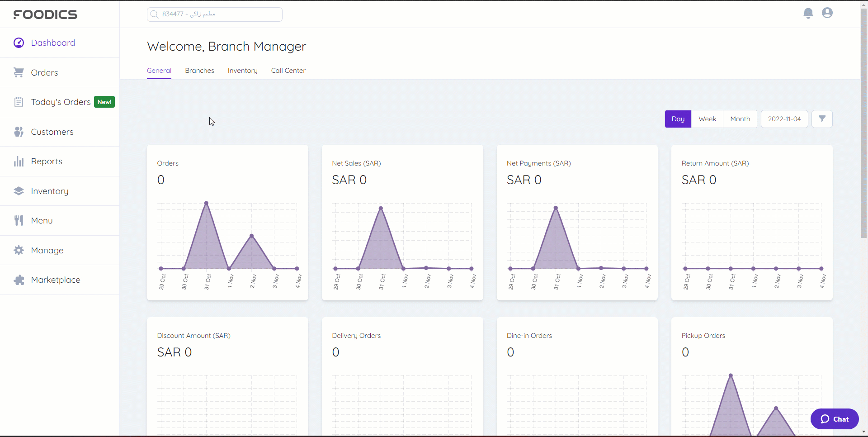Click the user profile avatar icon
The image size is (868, 437).
pos(827,13)
